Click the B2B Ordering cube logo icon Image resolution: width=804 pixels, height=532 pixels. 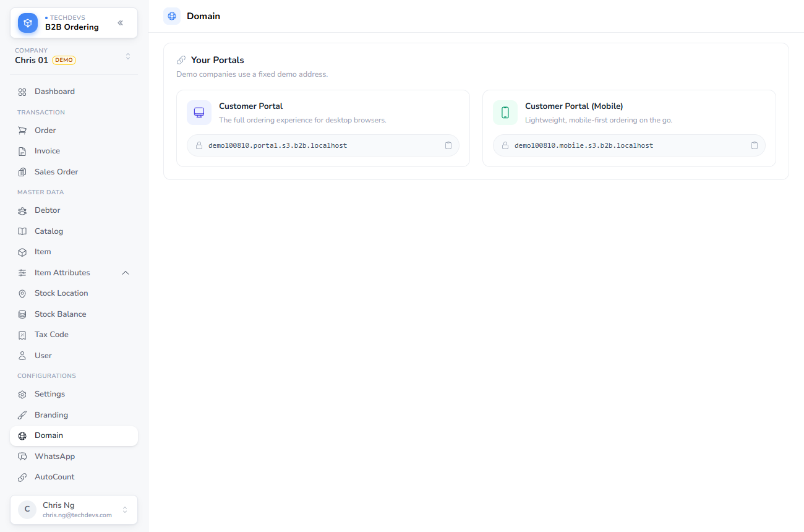point(28,23)
